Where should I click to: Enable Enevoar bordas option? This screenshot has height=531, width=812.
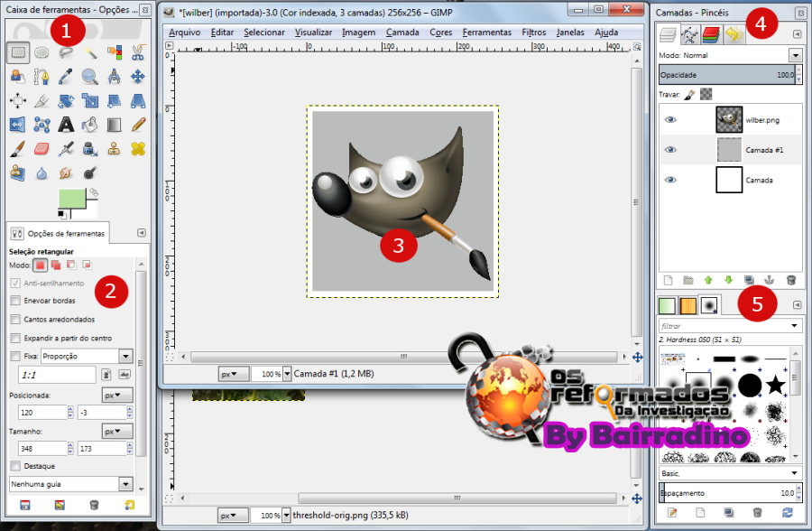(x=15, y=301)
